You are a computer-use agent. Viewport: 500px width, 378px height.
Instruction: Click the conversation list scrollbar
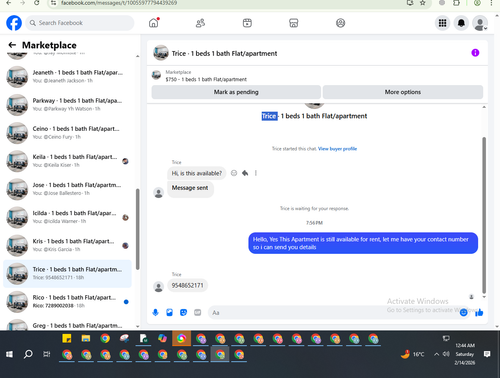[137, 229]
